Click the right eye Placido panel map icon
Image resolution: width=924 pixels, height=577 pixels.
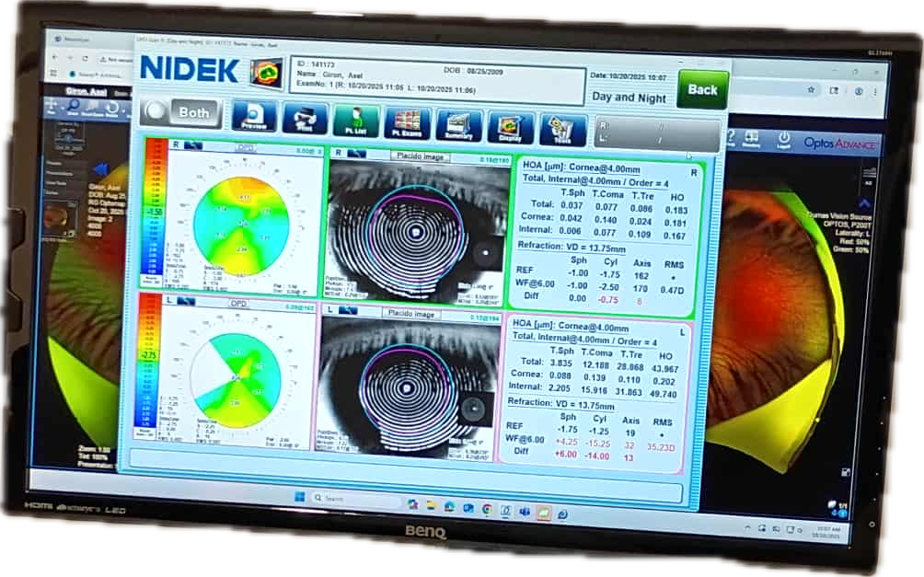356,154
